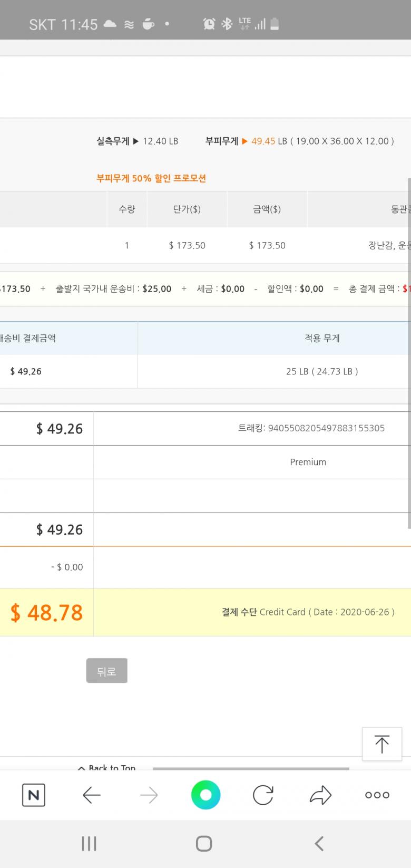Click the Back to Top link
The height and width of the screenshot is (868, 411).
(107, 767)
